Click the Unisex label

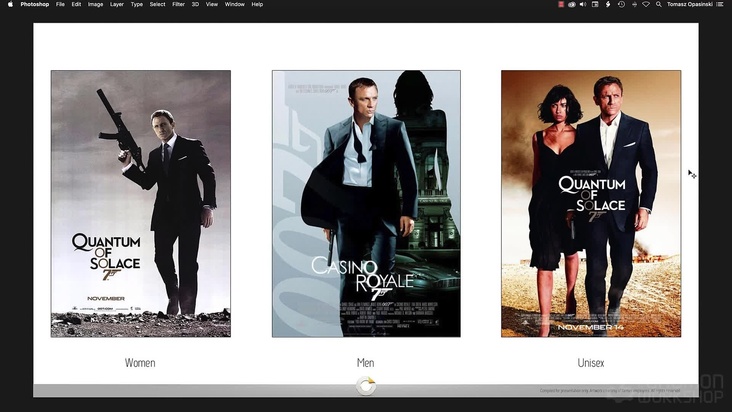591,363
